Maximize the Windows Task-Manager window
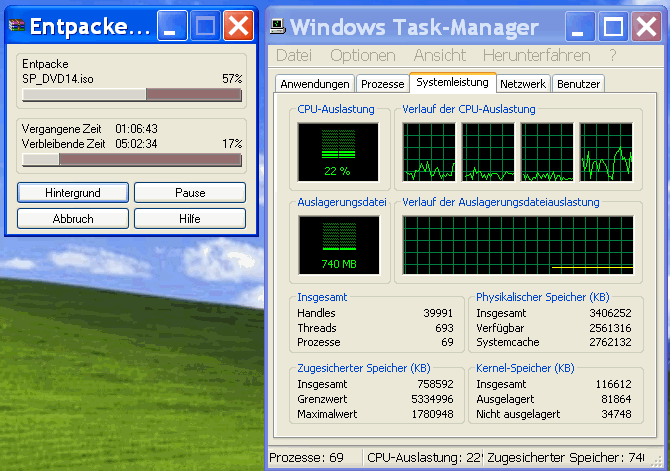670x471 pixels. click(613, 26)
